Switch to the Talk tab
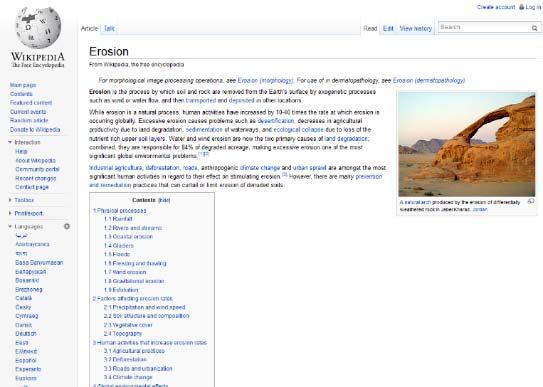This screenshot has height=387, width=543. tap(109, 28)
